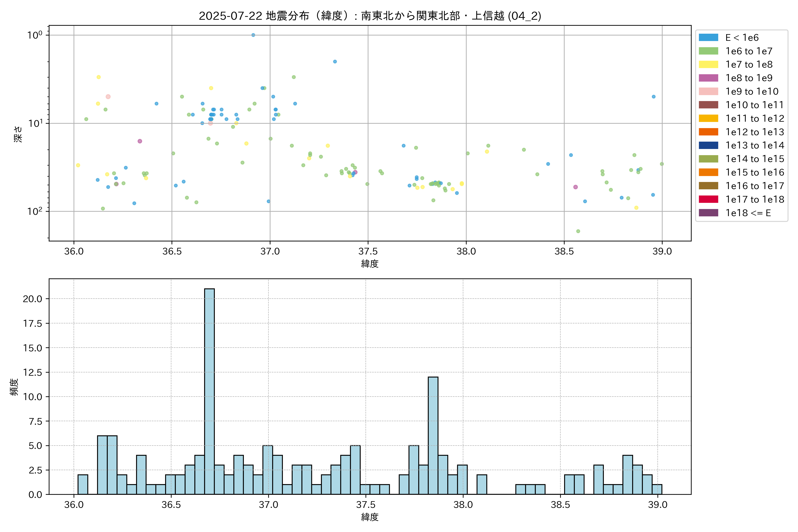Click the 1e8 to 1e9 purple legend swatch

click(x=708, y=78)
